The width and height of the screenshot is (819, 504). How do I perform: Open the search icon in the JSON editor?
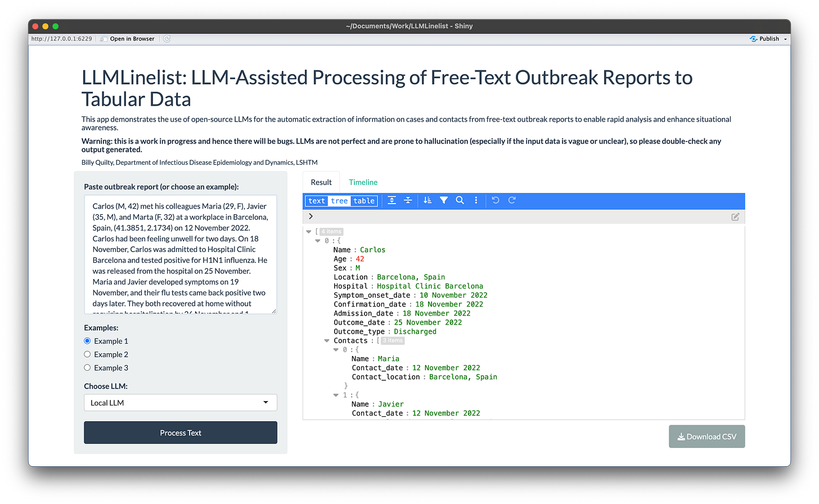(x=460, y=200)
